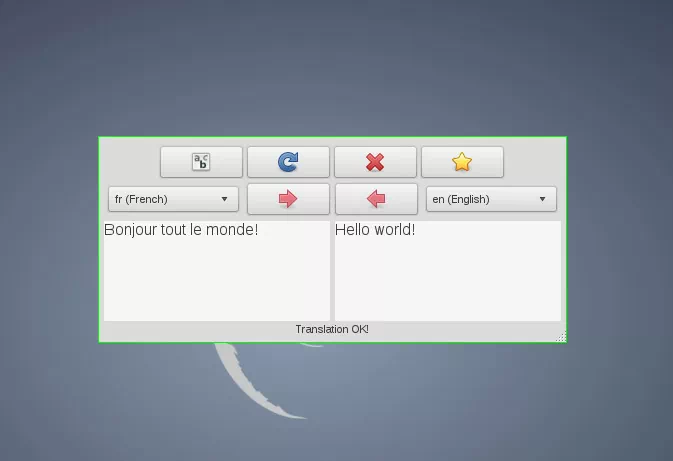
Task: Open the fr (French) language dropdown
Action: point(173,199)
